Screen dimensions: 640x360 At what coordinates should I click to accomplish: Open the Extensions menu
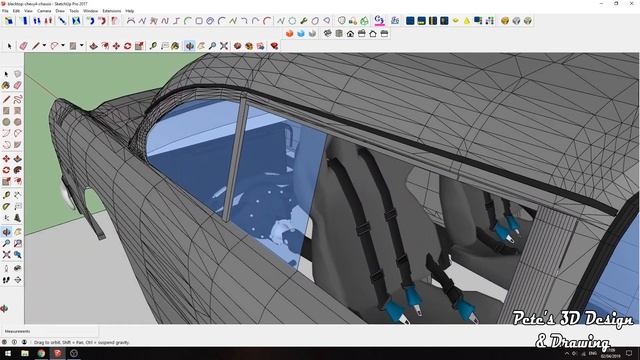tap(112, 11)
